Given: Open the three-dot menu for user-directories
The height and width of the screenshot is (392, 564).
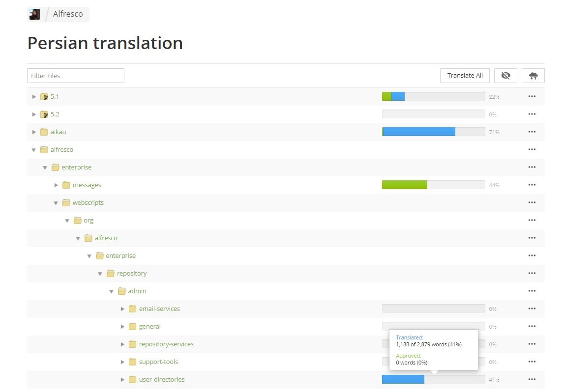Looking at the screenshot, I should point(532,379).
